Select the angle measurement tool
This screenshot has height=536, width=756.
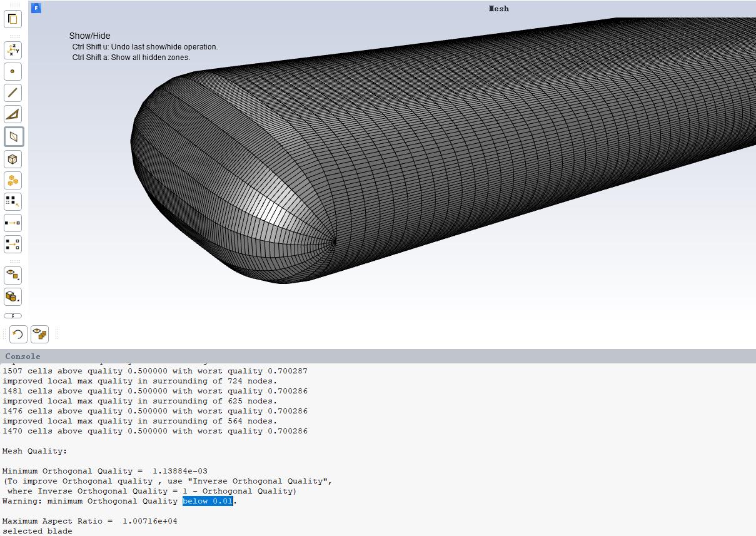point(13,114)
